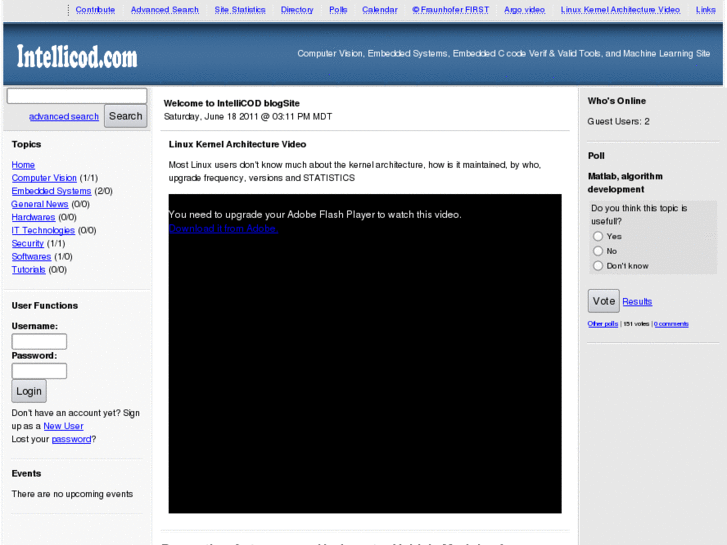Recover account via the password link
This screenshot has height=545, width=727.
click(71, 439)
